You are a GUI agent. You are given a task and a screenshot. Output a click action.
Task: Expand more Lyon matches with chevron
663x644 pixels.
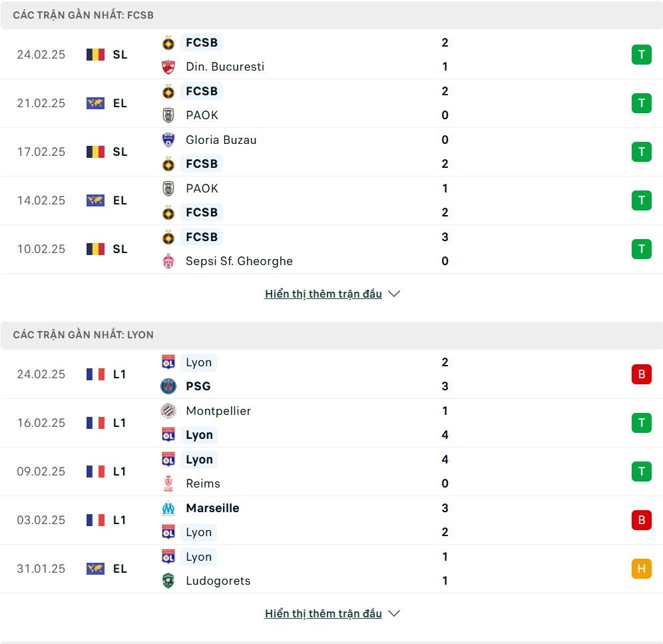(394, 613)
